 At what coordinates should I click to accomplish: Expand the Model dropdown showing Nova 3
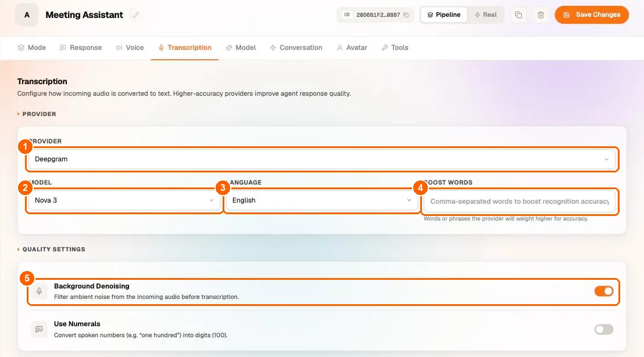tap(124, 200)
